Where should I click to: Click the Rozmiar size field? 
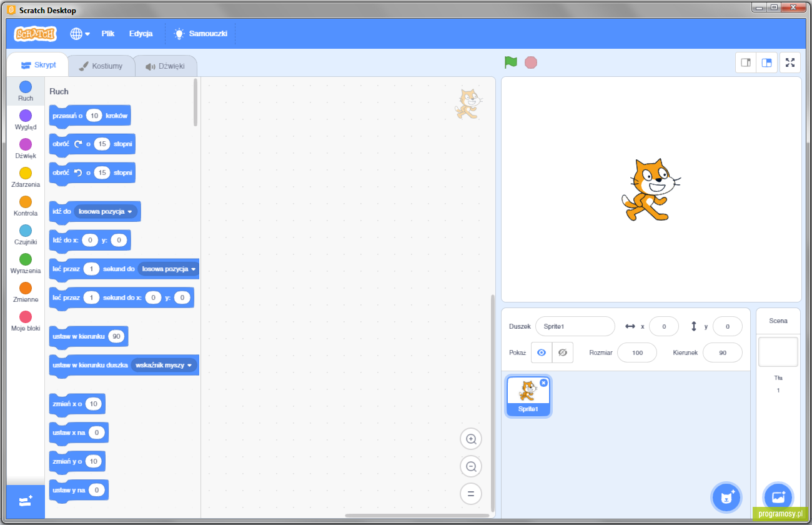637,352
